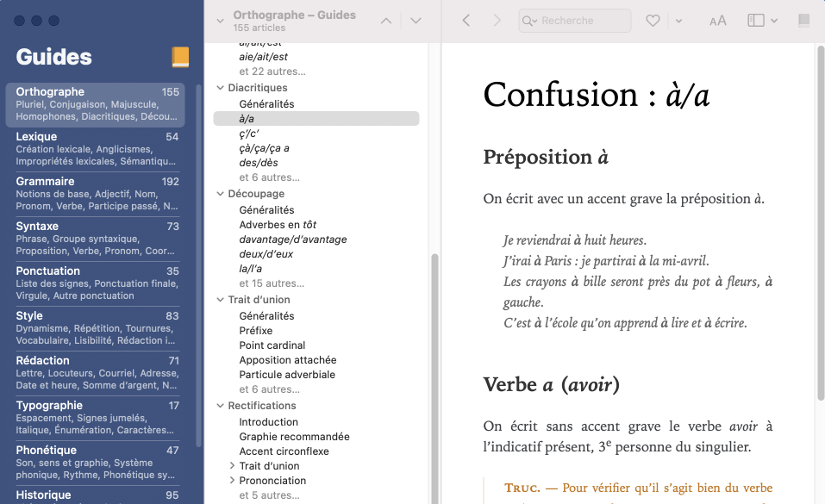
Task: Go to previous article with up chevron
Action: coord(386,21)
